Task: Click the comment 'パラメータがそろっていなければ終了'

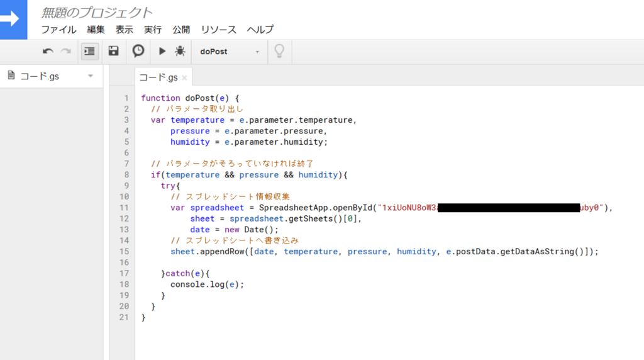Action: click(240, 164)
